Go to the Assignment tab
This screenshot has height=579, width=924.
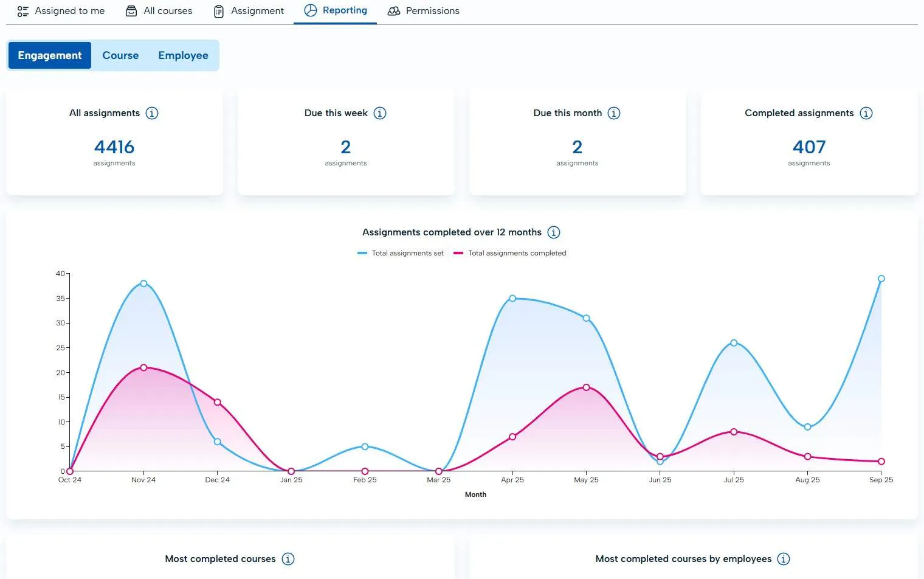(x=249, y=11)
